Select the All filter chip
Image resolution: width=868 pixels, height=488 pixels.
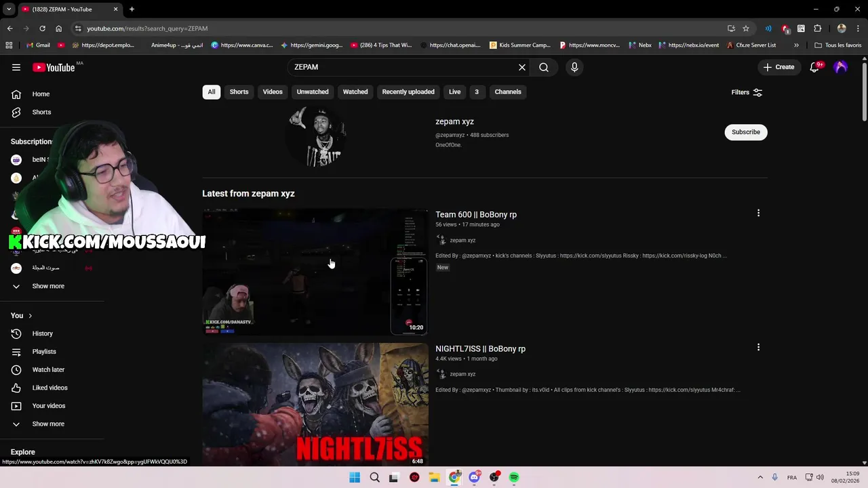pyautogui.click(x=212, y=92)
